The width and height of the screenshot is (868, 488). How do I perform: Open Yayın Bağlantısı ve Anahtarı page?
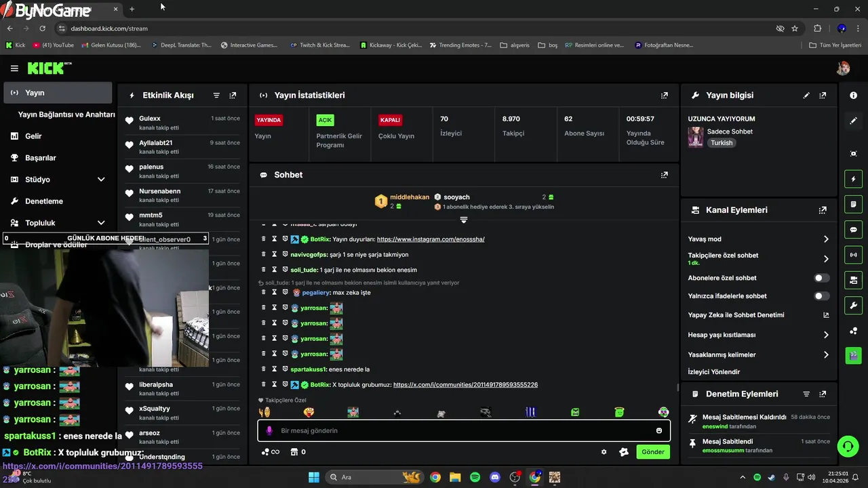tap(66, 115)
